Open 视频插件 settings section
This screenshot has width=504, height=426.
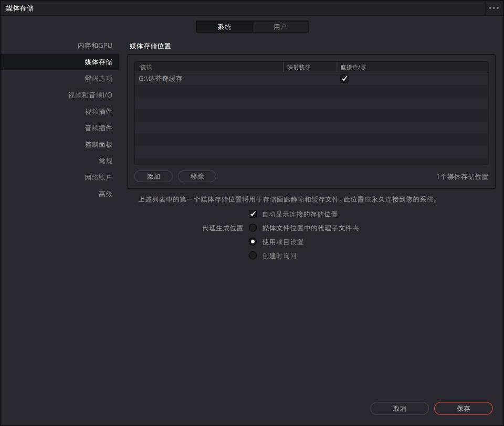(x=98, y=111)
